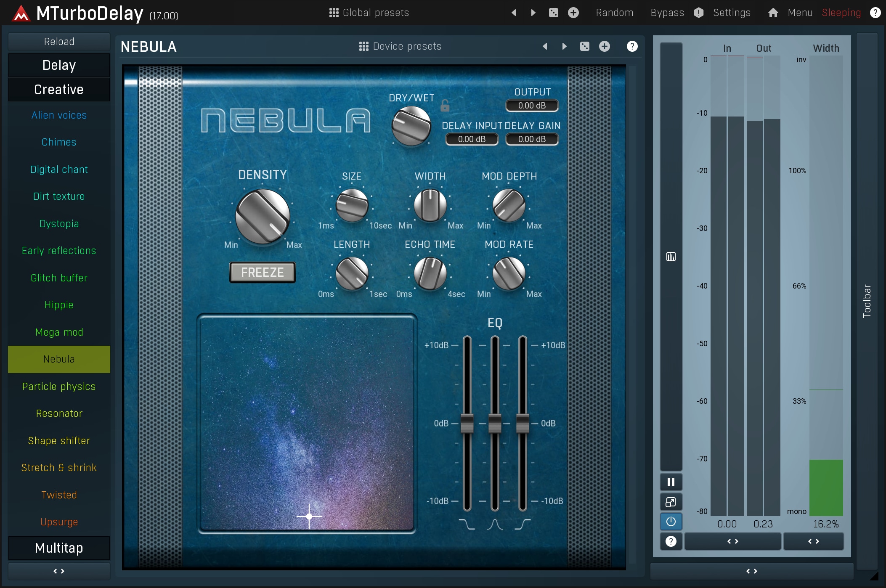The height and width of the screenshot is (588, 886).
Task: Click the middle EQ peak slider handle
Action: tap(495, 423)
